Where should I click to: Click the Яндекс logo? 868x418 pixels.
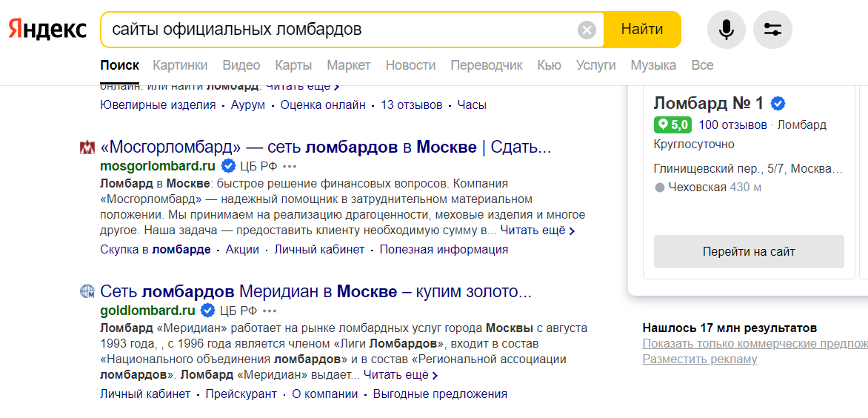[x=47, y=30]
